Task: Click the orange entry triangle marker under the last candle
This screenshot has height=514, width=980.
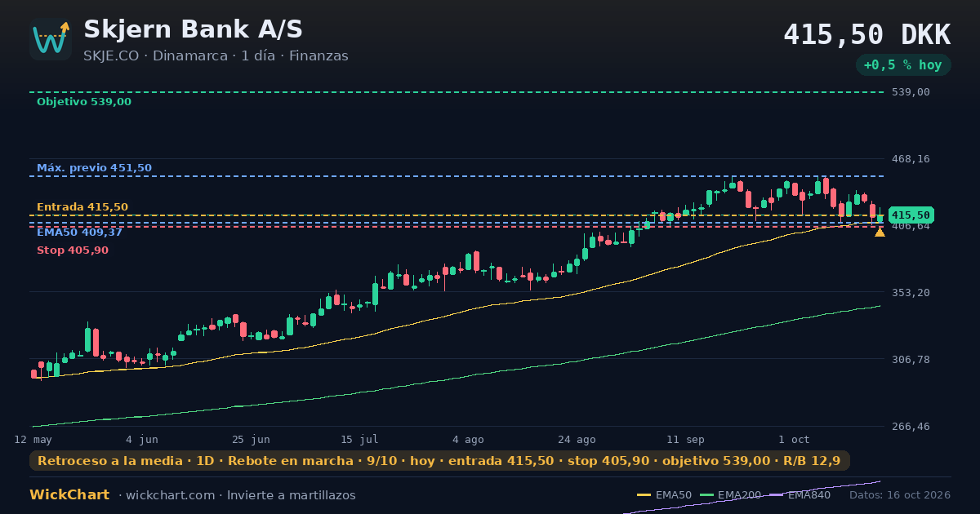Action: coord(880,233)
